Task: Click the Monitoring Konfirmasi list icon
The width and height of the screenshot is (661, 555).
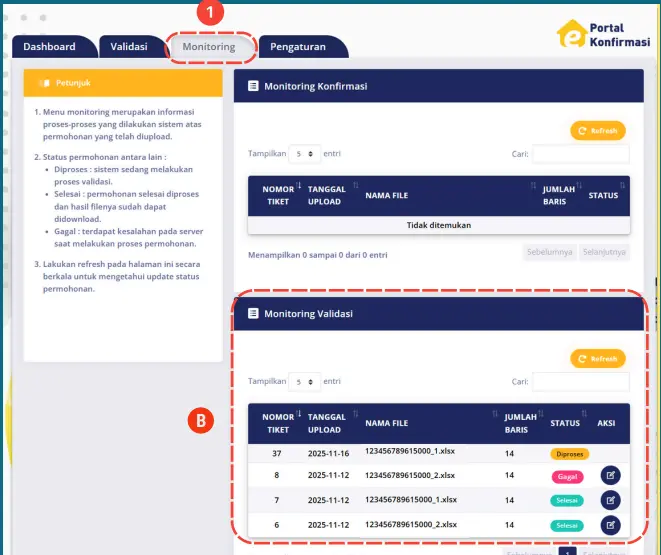Action: (x=253, y=86)
